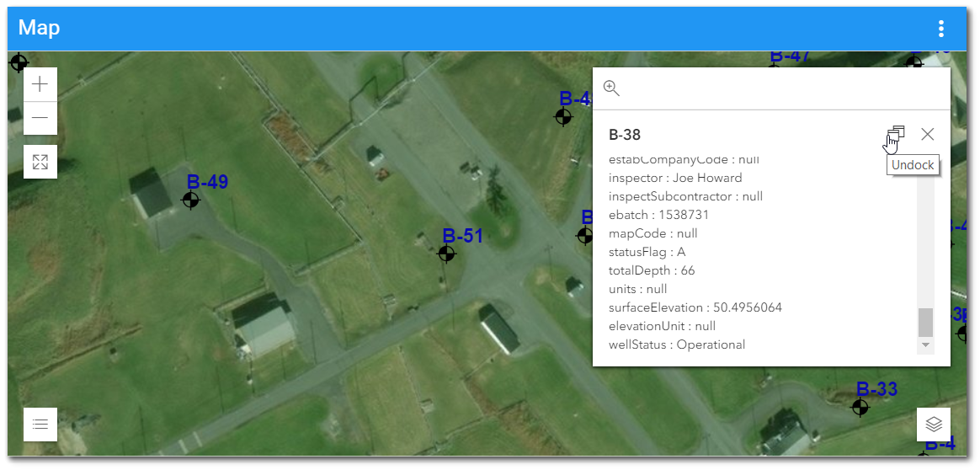Viewport: 980px width, 470px height.
Task: Click the B-33 map label
Action: (x=877, y=389)
